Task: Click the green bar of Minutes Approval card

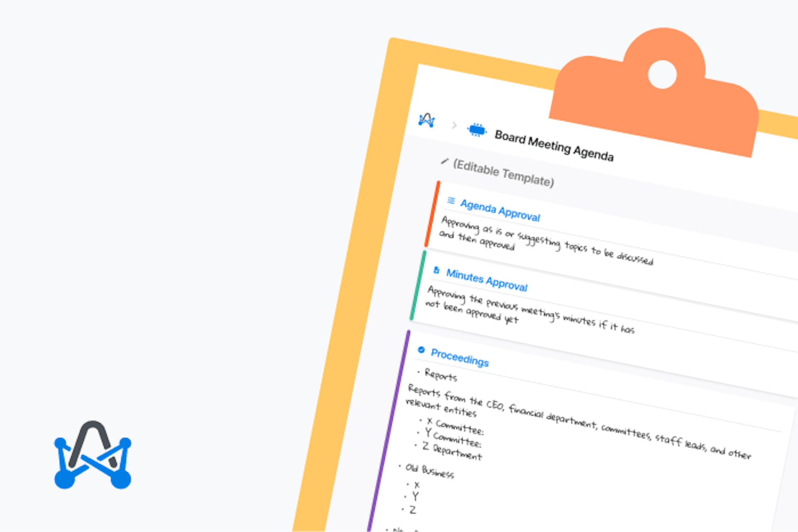Action: tap(418, 286)
